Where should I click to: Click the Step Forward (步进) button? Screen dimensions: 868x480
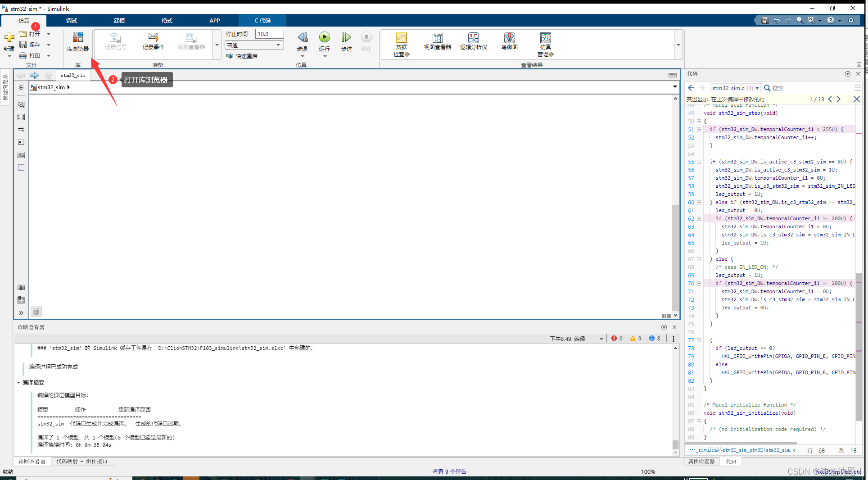346,42
